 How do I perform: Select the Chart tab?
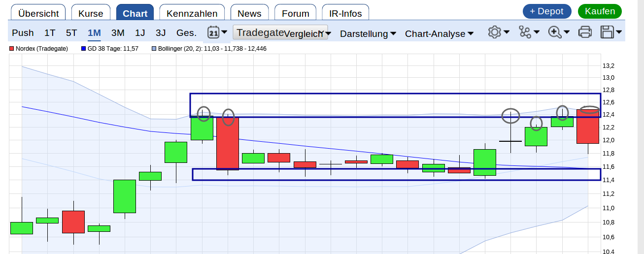pyautogui.click(x=135, y=13)
